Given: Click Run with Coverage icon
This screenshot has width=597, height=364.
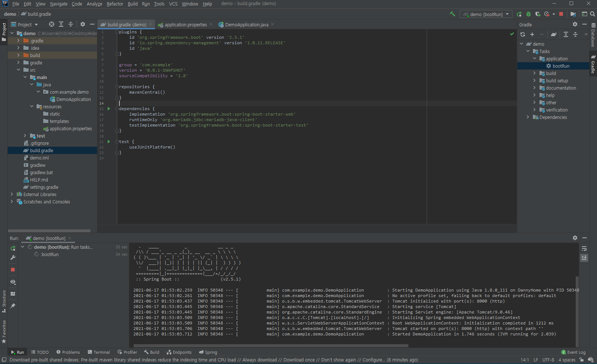Looking at the screenshot, I should click(x=538, y=14).
